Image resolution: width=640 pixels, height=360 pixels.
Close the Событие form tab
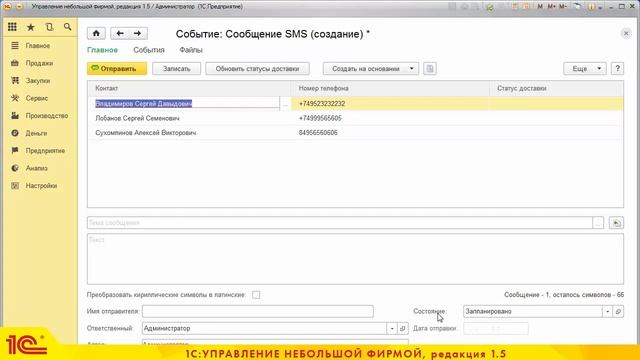(x=626, y=33)
